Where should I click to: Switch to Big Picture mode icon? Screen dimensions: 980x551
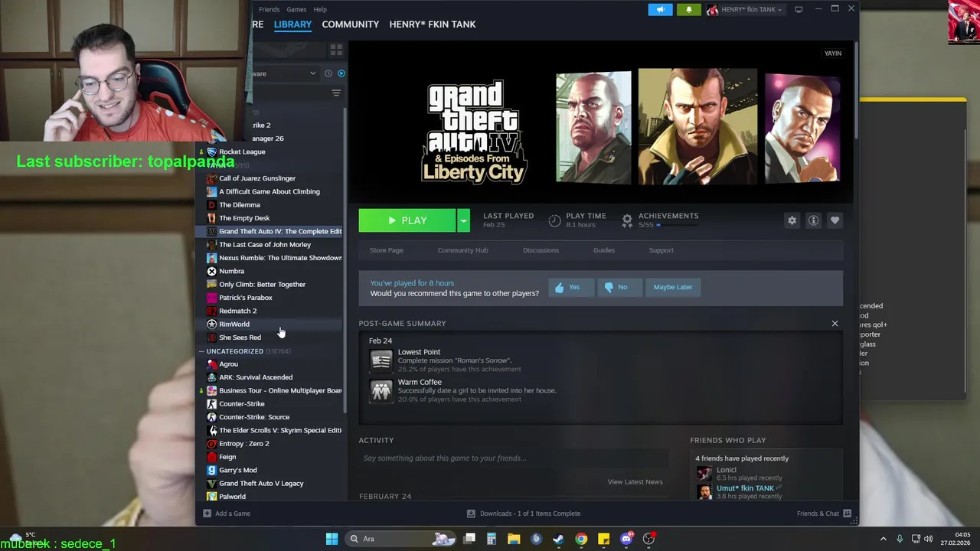tap(799, 9)
